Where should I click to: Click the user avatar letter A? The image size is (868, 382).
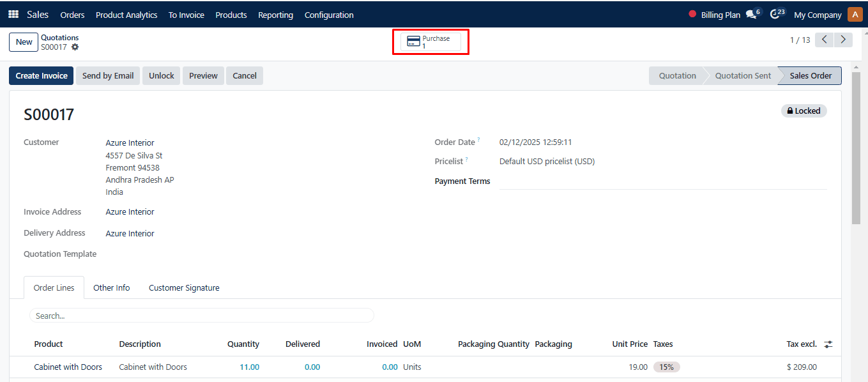point(855,14)
